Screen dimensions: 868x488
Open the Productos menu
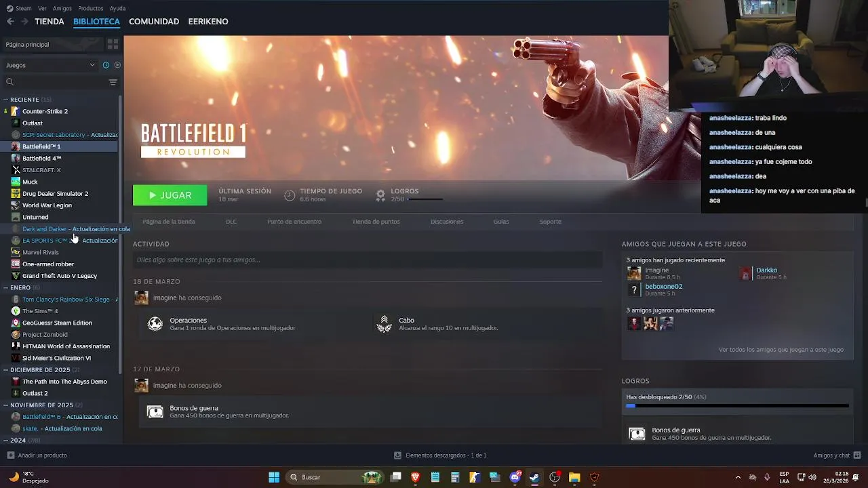pos(91,8)
